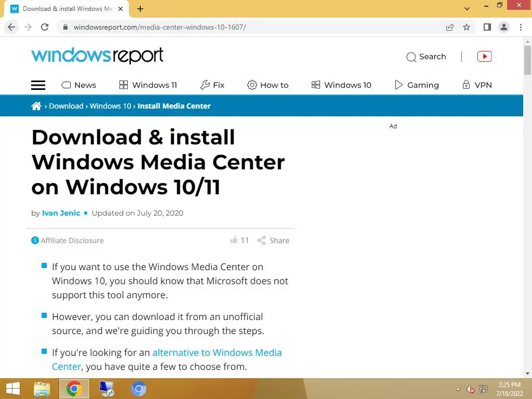Open File Explorer from the taskbar
Screen dimensions: 532x399
point(42,389)
